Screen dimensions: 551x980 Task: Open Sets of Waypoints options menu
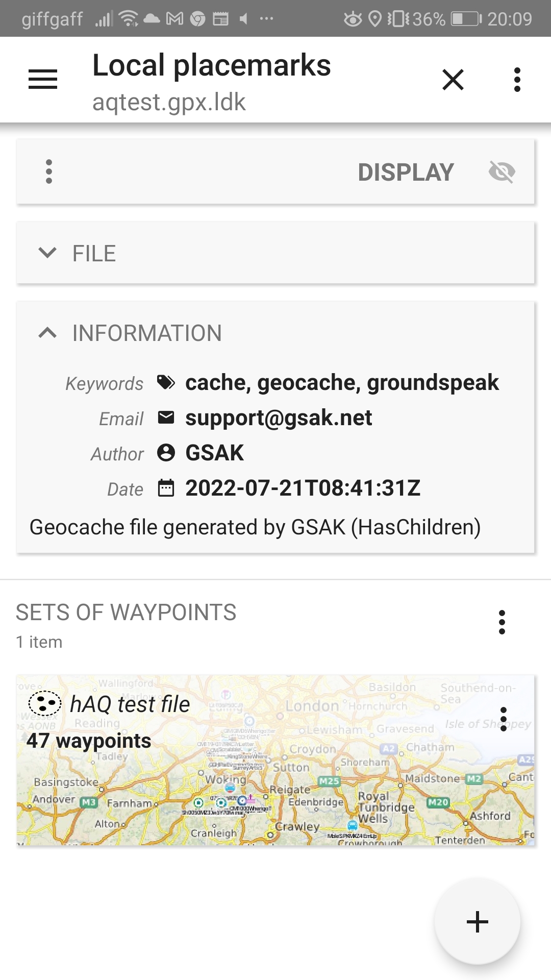[502, 622]
